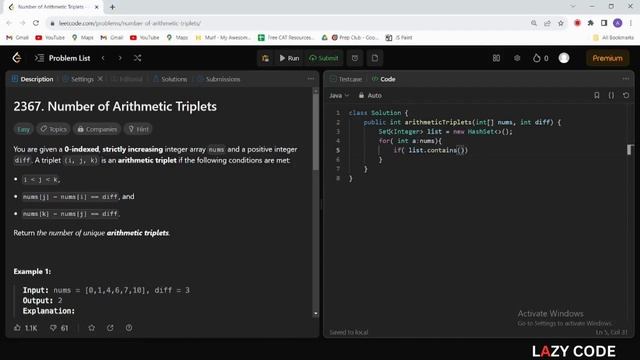The width and height of the screenshot is (640, 360).
Task: Click the Easy difficulty tag
Action: tap(23, 129)
